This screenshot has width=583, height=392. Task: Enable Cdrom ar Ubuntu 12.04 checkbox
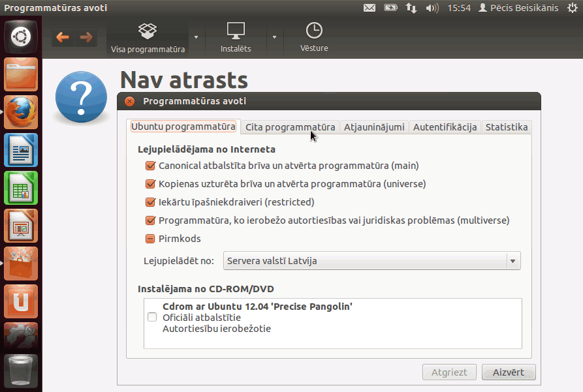(x=152, y=317)
